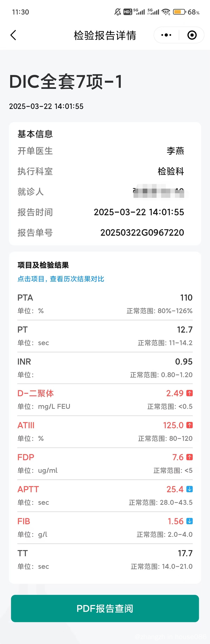
Task: Select the TT test result row
Action: [x=105, y=560]
